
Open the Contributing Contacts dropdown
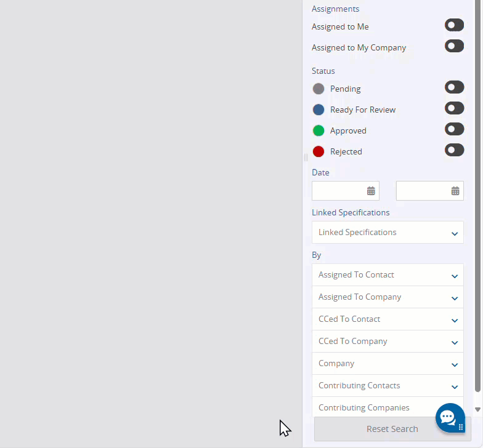click(x=388, y=386)
